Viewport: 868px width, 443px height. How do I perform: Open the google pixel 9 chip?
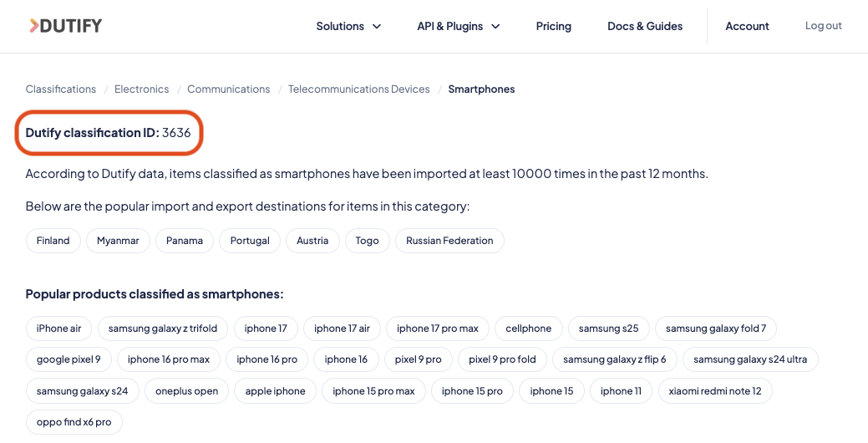pyautogui.click(x=69, y=359)
